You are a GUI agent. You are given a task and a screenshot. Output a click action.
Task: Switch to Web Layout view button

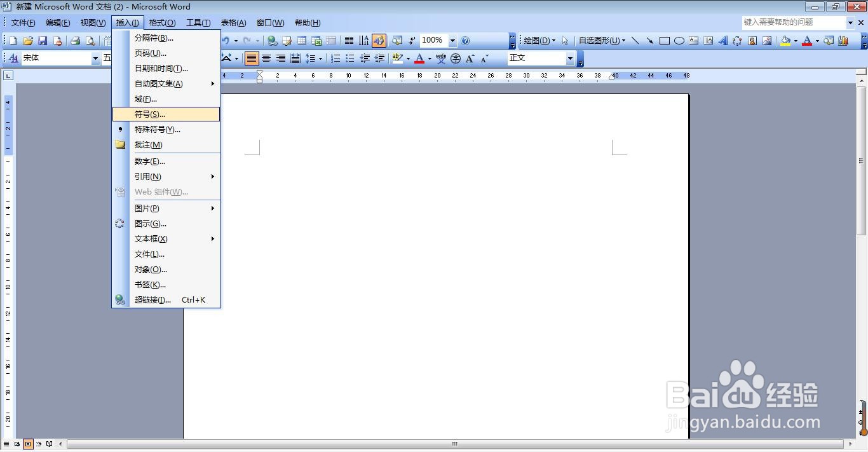[17, 444]
